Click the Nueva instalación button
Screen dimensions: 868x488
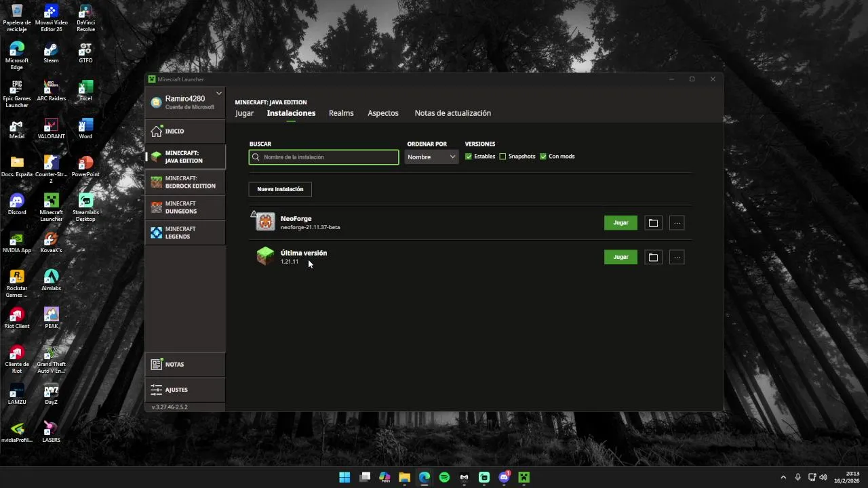pos(280,189)
